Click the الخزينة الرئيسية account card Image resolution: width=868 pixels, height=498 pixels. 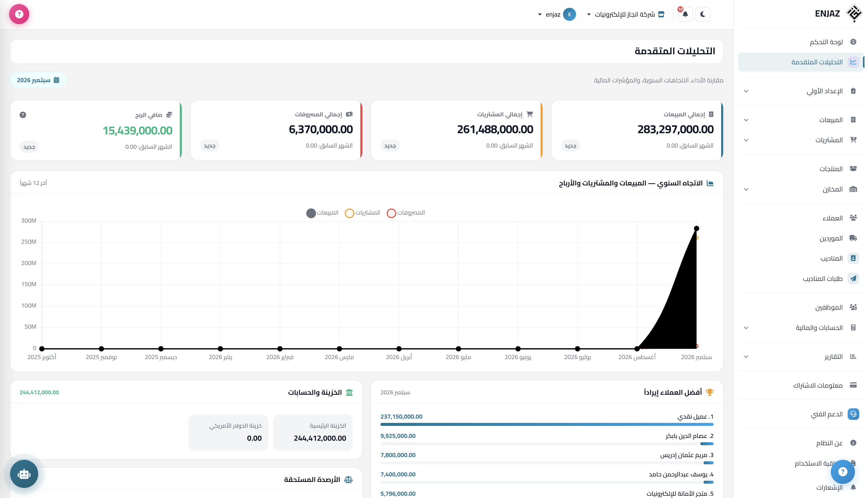click(313, 432)
